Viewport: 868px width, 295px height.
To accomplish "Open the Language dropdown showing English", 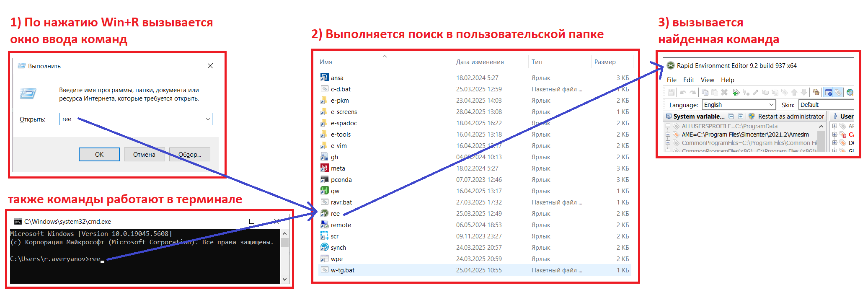I will point(739,105).
